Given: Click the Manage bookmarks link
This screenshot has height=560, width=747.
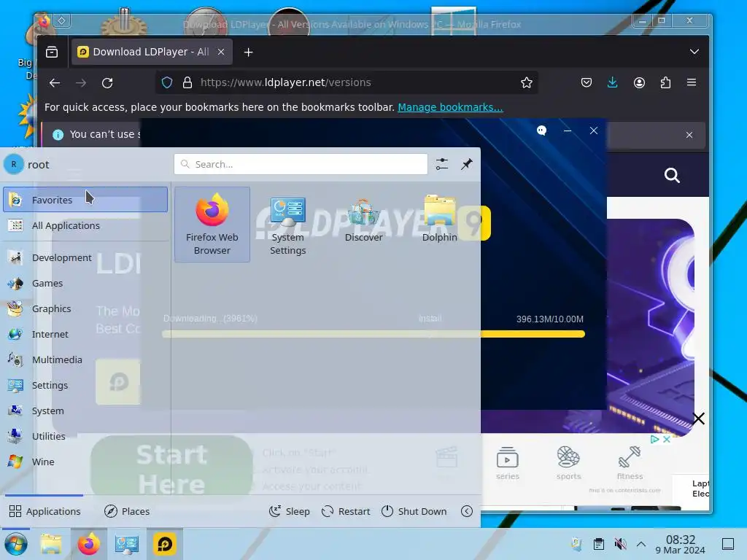Looking at the screenshot, I should click(450, 107).
